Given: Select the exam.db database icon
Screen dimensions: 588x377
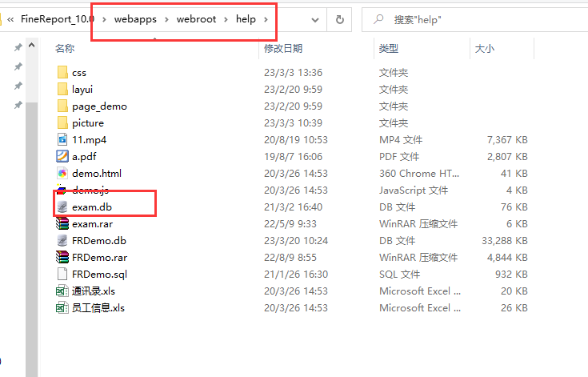Looking at the screenshot, I should tap(62, 207).
